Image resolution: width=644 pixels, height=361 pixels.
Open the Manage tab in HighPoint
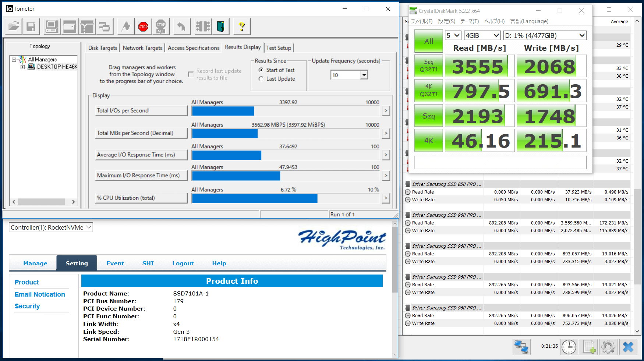tap(35, 263)
